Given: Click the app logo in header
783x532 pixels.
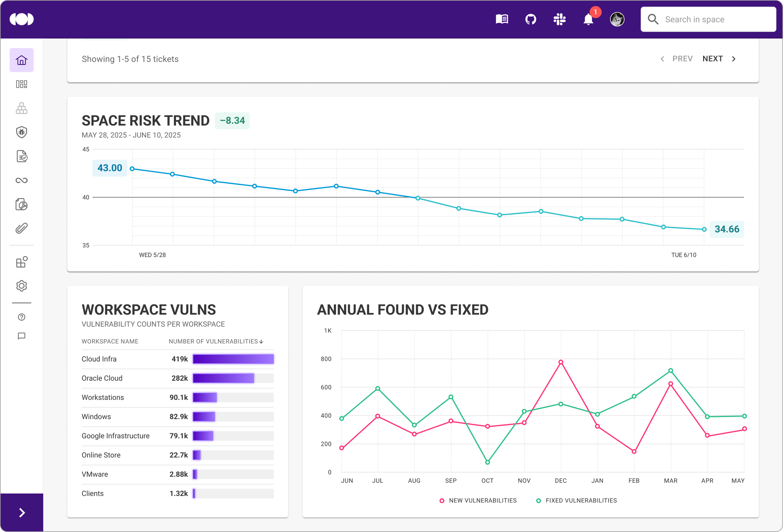Looking at the screenshot, I should coord(22,19).
